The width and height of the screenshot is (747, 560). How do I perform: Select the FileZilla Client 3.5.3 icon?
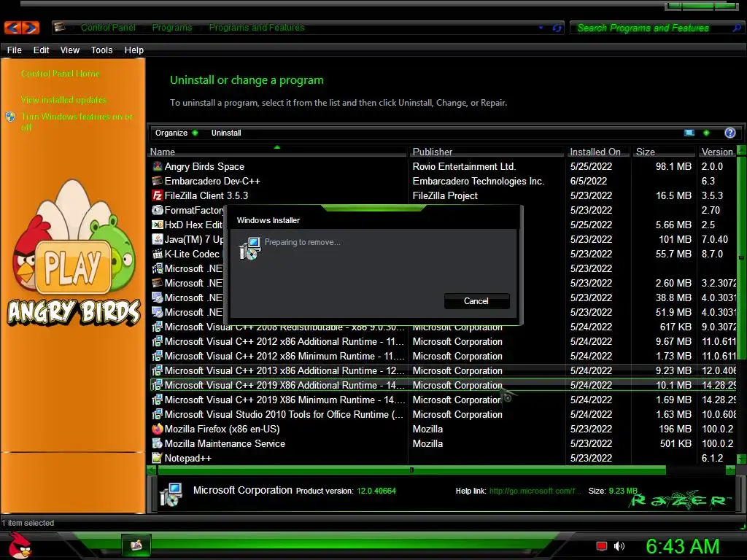coord(158,195)
